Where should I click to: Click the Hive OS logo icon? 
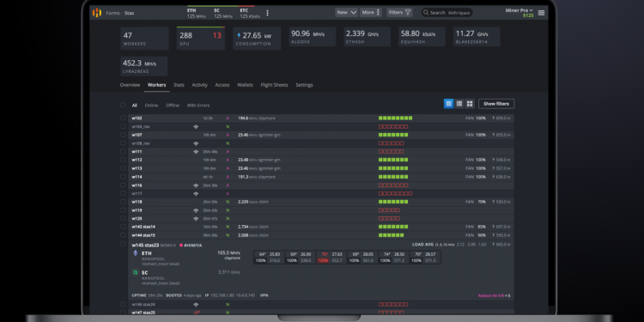tap(97, 13)
